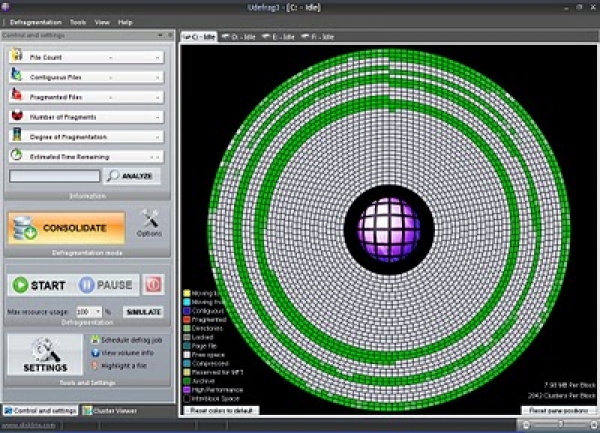Open defragmentation Options wrench icon
Viewport: 600px width, 433px height.
(x=150, y=219)
